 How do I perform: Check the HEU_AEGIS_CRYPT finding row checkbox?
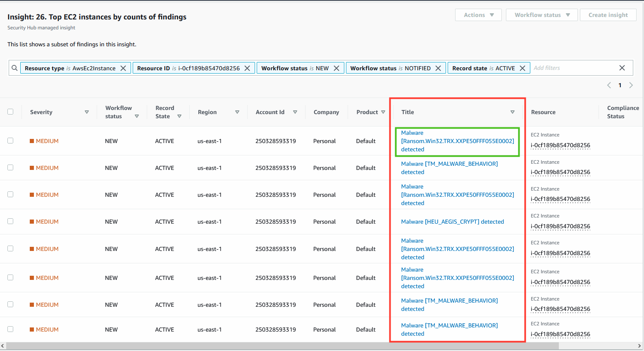(x=10, y=221)
